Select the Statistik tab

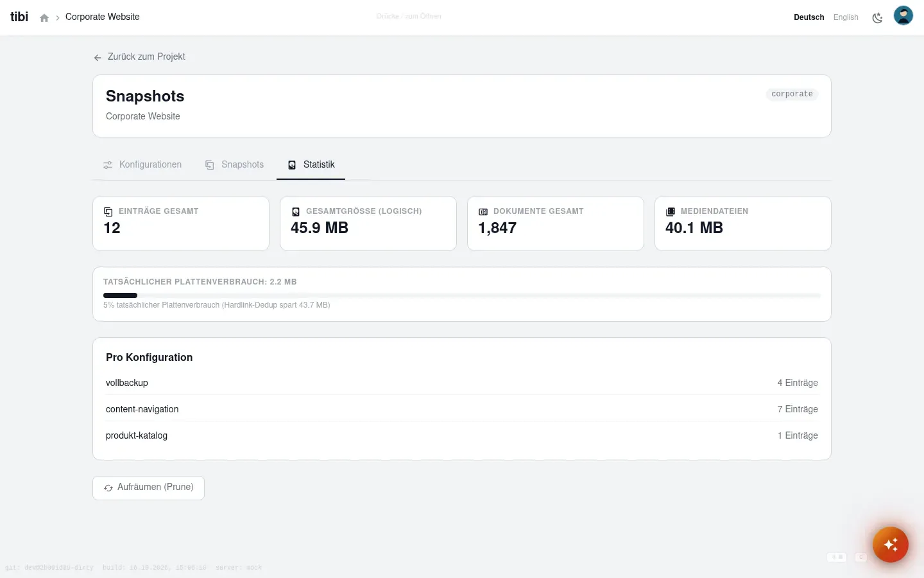pyautogui.click(x=311, y=165)
